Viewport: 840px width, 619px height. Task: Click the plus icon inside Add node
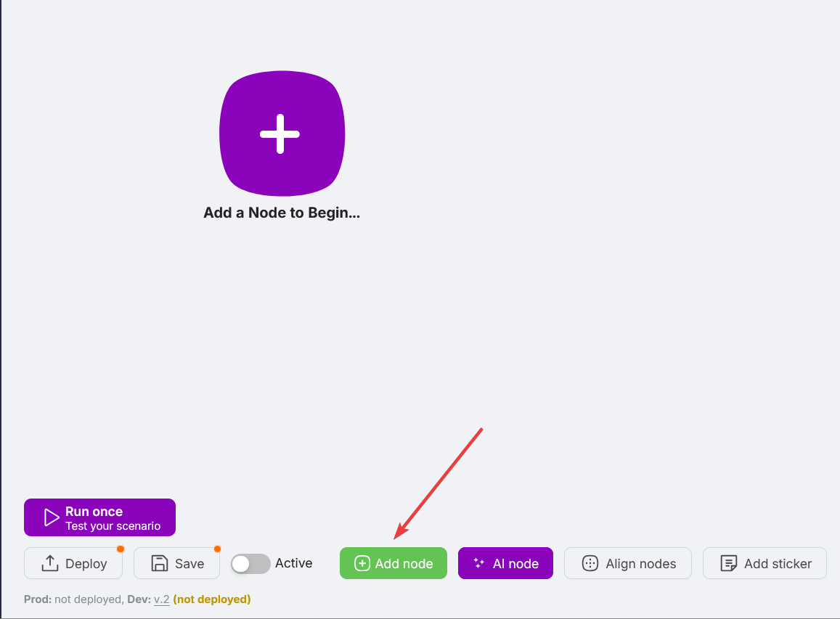pyautogui.click(x=362, y=563)
